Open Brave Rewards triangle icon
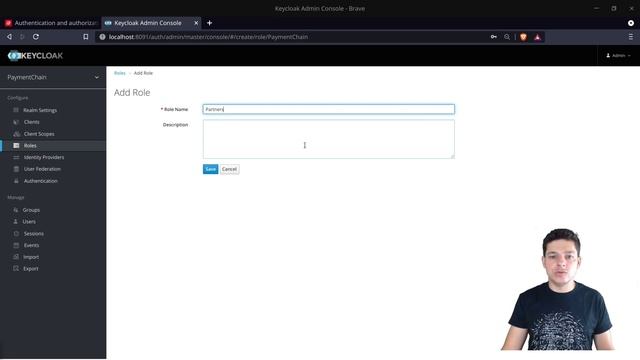Image resolution: width=640 pixels, height=360 pixels. pos(538,37)
